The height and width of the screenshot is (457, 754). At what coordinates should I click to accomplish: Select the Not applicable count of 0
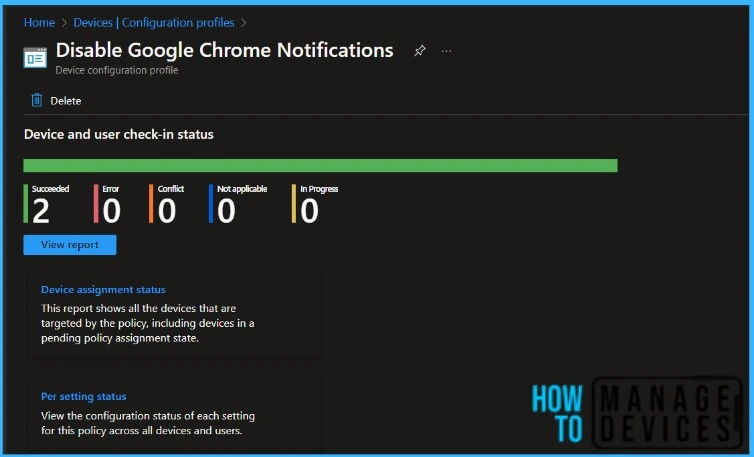[x=226, y=211]
